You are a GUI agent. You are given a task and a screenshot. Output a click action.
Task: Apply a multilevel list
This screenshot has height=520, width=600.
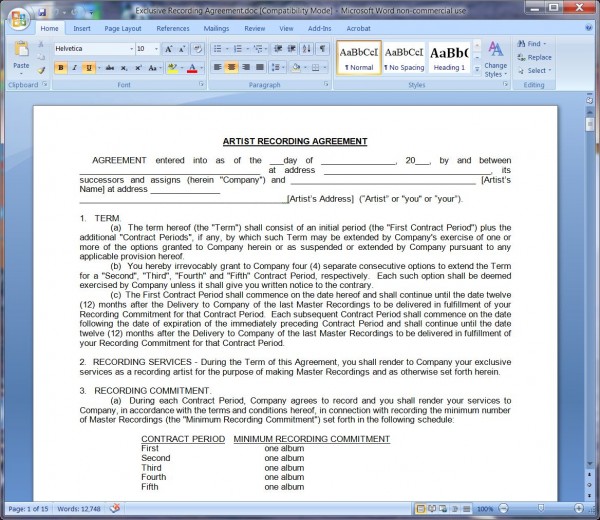(258, 49)
